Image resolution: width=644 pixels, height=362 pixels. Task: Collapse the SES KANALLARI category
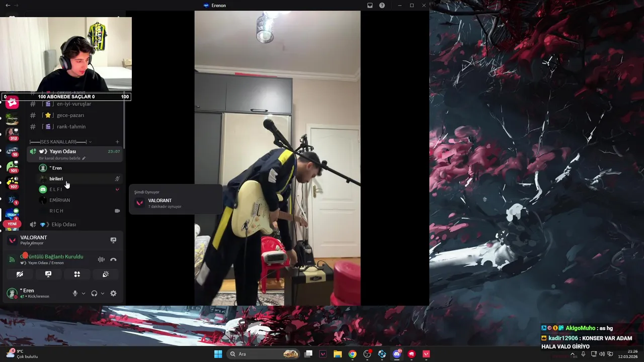click(x=60, y=142)
